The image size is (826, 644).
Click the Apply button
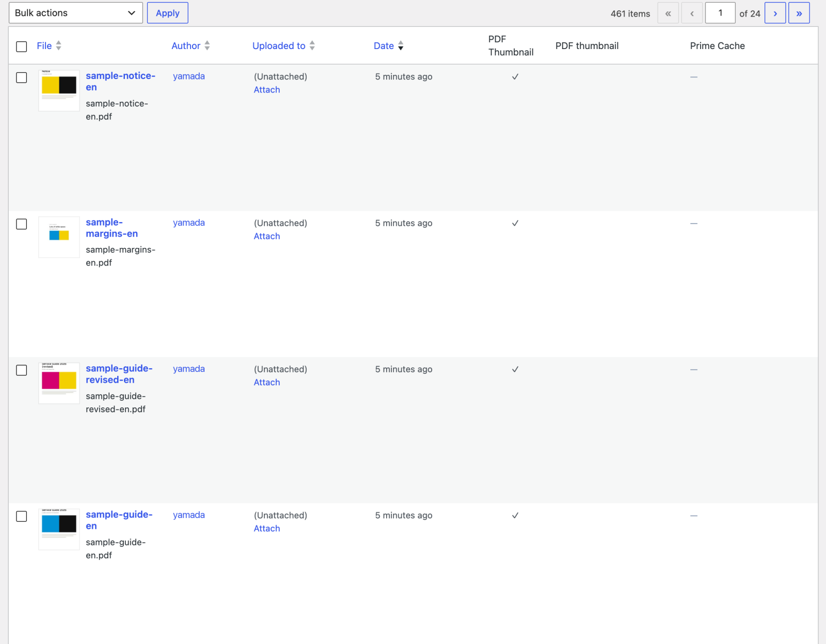[168, 13]
